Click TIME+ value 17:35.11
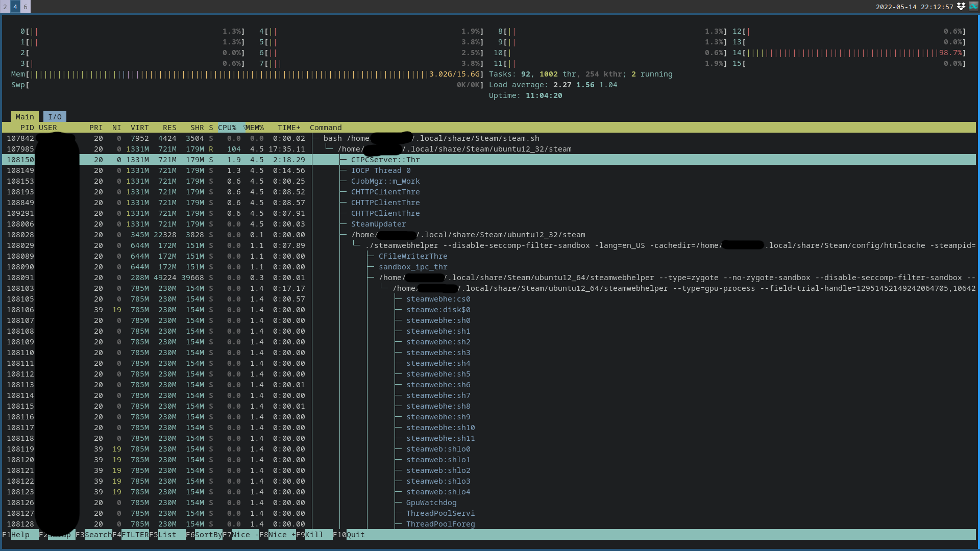 click(x=287, y=149)
